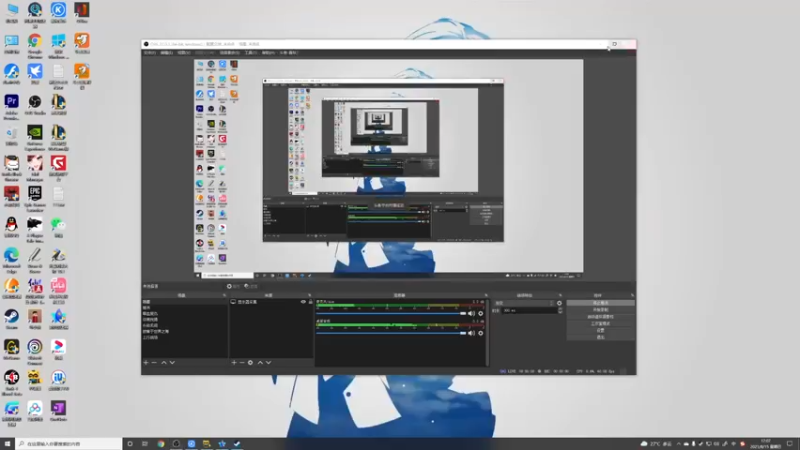Open the View menu in OBS

point(184,53)
